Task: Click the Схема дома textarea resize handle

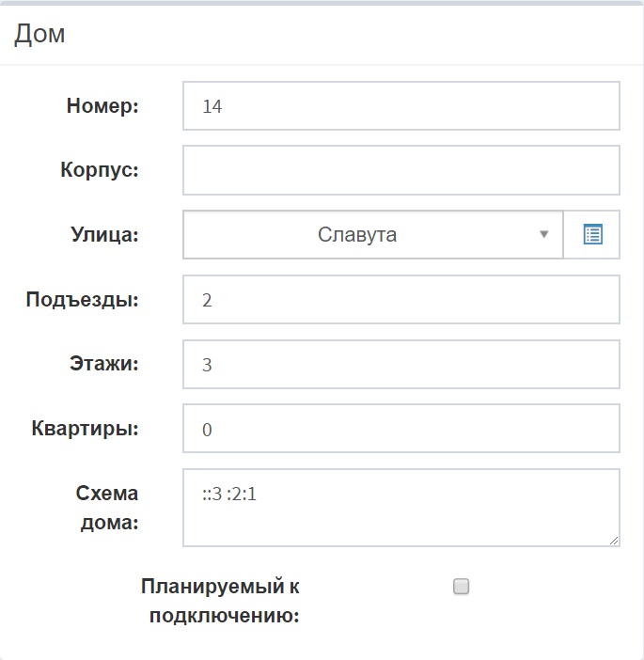Action: (614, 541)
